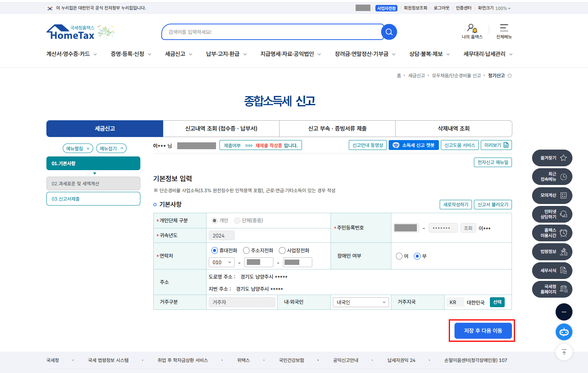The height and width of the screenshot is (373, 588).
Task: Click the 로그아웃 link
Action: [x=441, y=8]
